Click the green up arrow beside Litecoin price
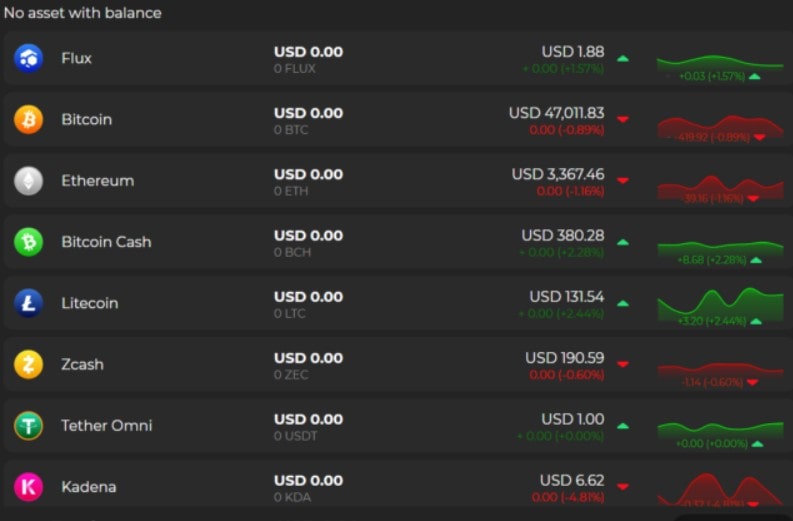Image resolution: width=793 pixels, height=521 pixels. [x=623, y=302]
